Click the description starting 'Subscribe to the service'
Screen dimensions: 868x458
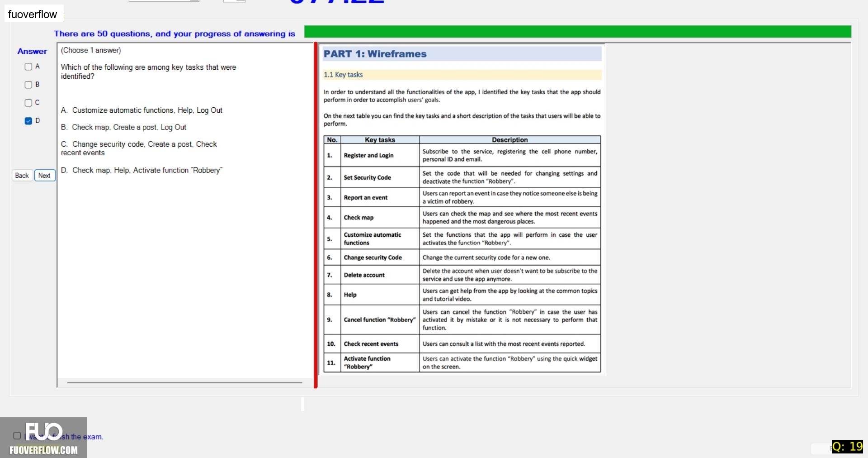tap(509, 155)
